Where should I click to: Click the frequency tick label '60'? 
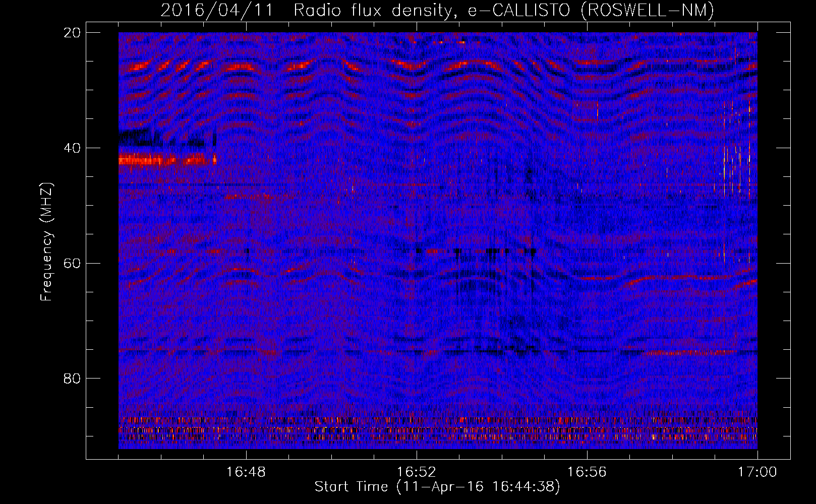(x=72, y=263)
